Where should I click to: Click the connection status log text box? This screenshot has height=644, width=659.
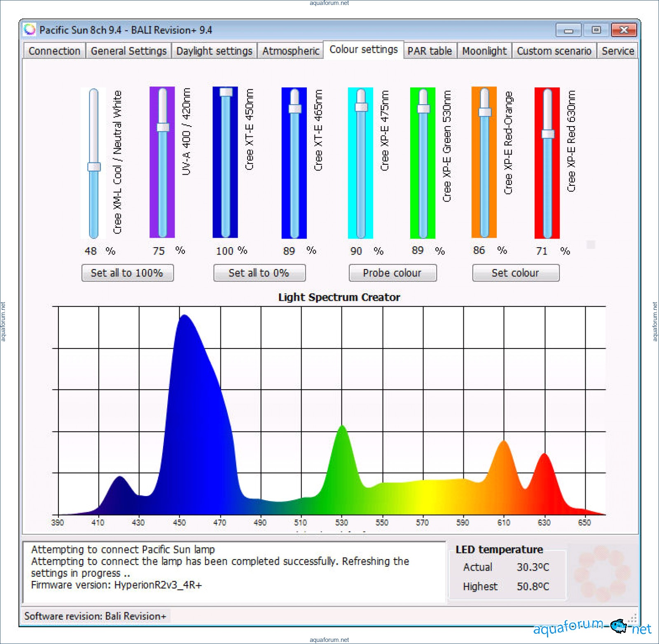click(x=234, y=572)
